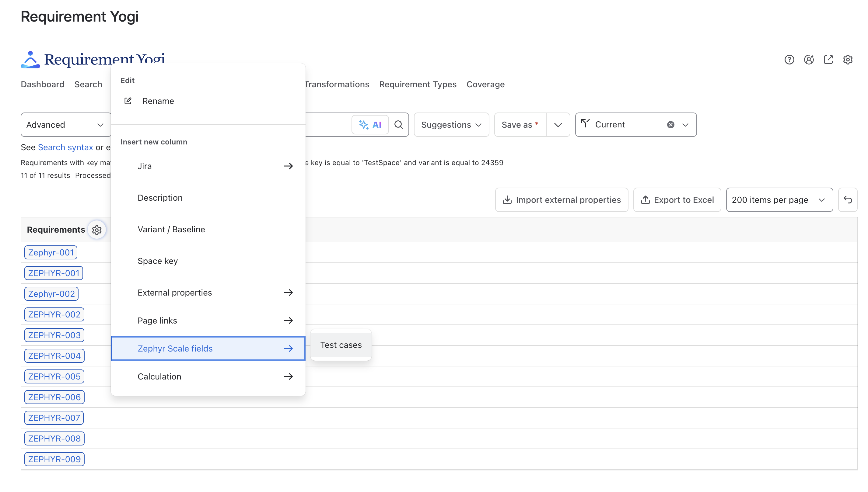Select Test cases in the submenu
Viewport: 868px width, 492px height.
point(341,345)
